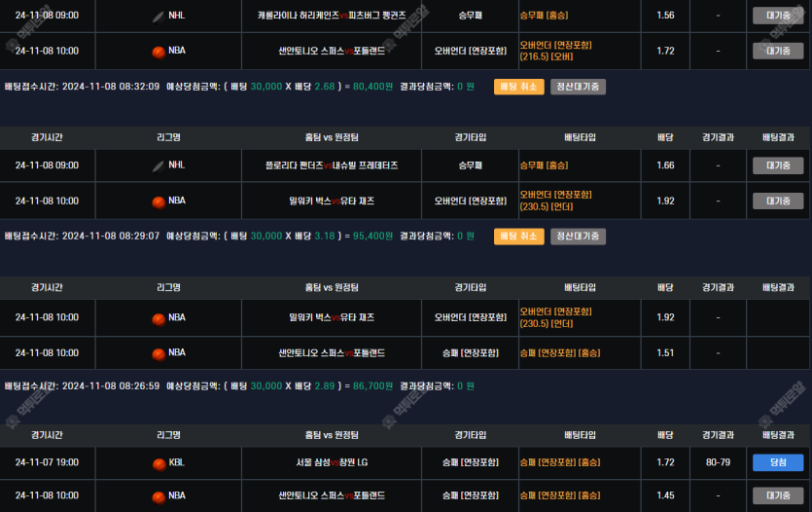
Task: Click 정산대기중 for the bet placed at 08:29:07
Action: click(x=578, y=237)
